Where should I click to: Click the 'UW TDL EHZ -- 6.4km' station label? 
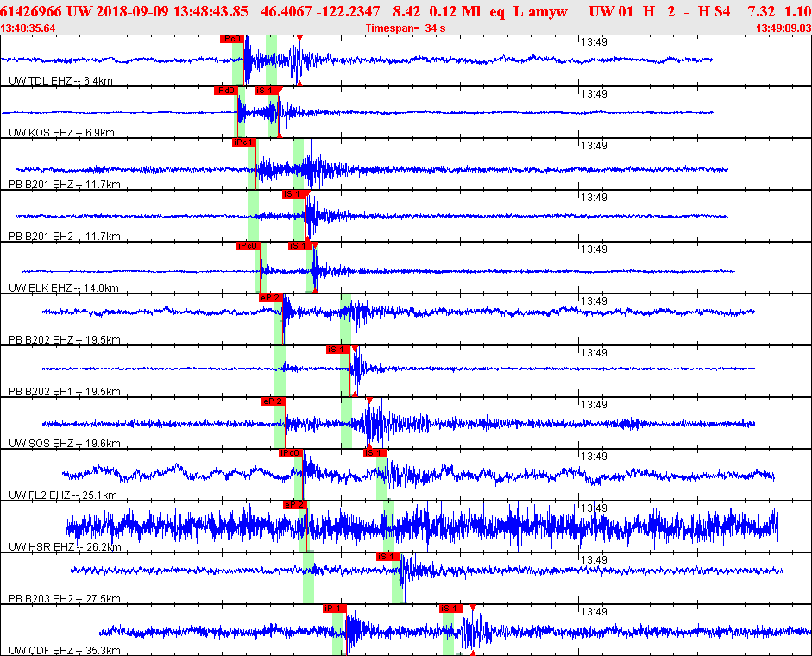(60, 81)
